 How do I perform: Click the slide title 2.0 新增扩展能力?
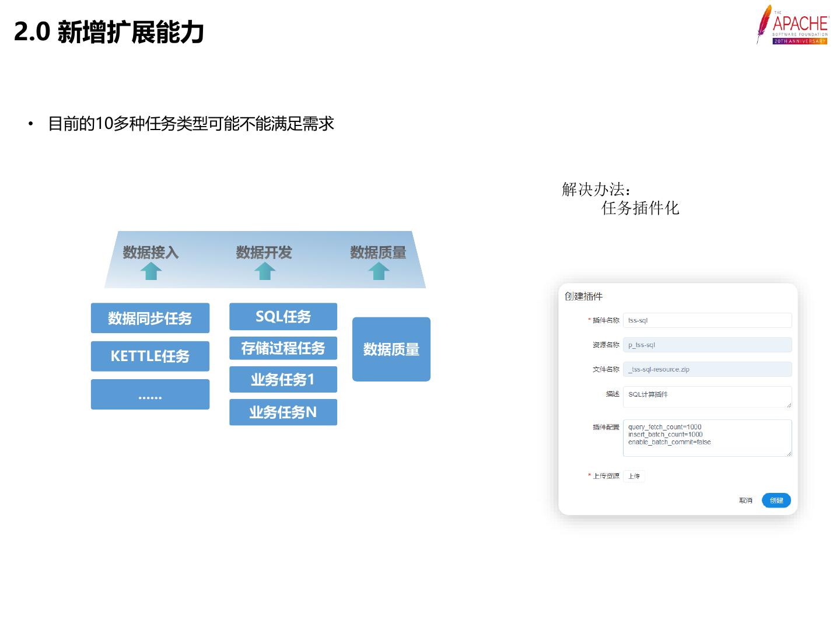coord(109,32)
